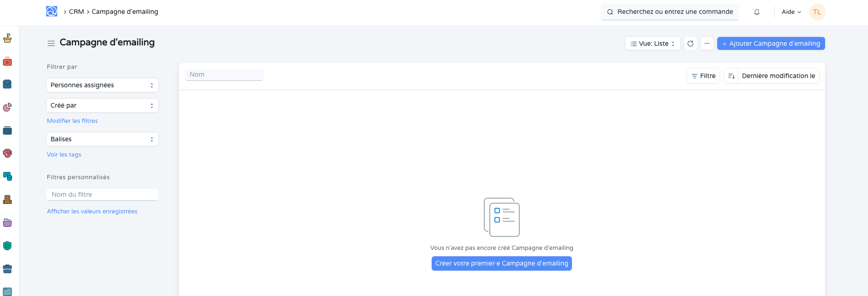Click the notification bell icon
Viewport: 868px width, 296px height.
pos(757,12)
